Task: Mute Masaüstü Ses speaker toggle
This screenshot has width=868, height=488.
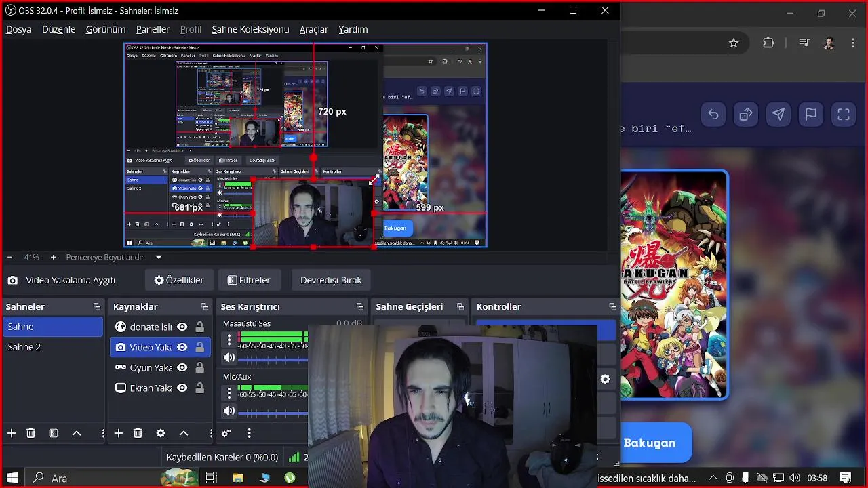Action: 229,358
